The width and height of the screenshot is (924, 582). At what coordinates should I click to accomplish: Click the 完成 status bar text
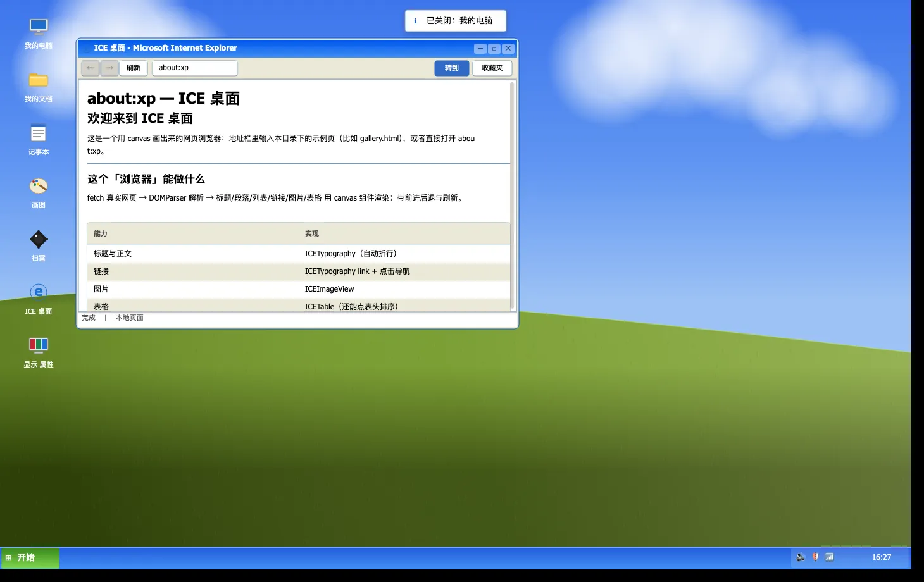click(x=89, y=318)
